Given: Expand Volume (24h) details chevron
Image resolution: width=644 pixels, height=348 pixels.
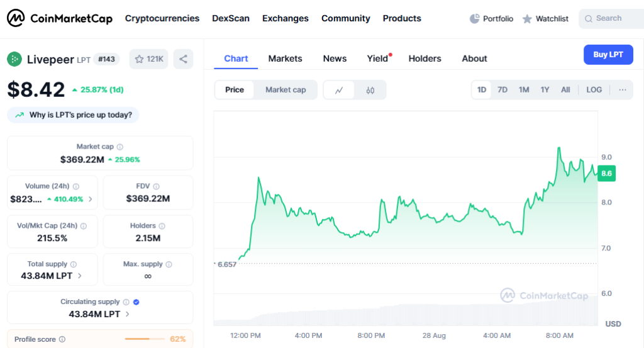Looking at the screenshot, I should [x=91, y=199].
